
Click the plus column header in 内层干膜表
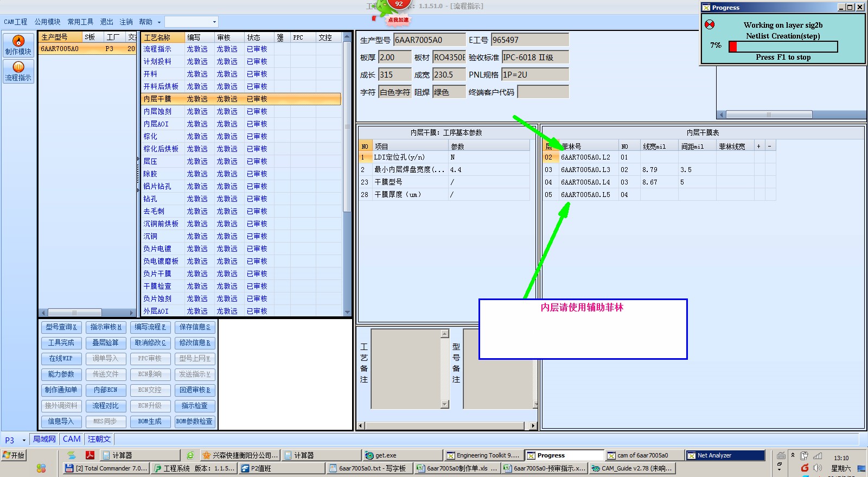[x=758, y=146]
